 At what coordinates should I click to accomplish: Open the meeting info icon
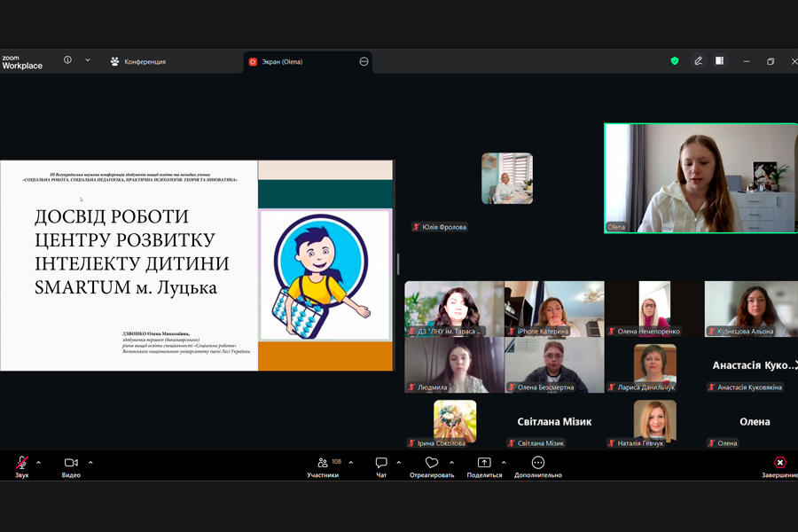point(67,60)
